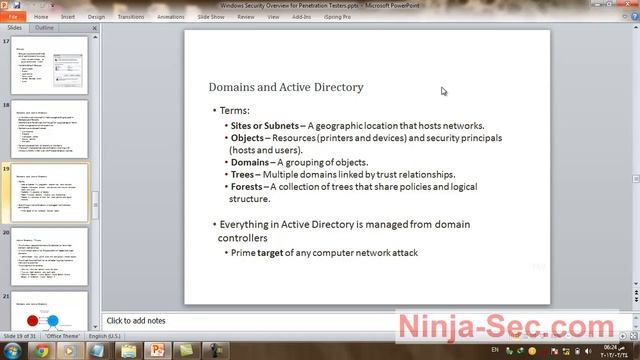Click the slide editor scroll down arrow
The width and height of the screenshot is (640, 360).
tap(636, 284)
